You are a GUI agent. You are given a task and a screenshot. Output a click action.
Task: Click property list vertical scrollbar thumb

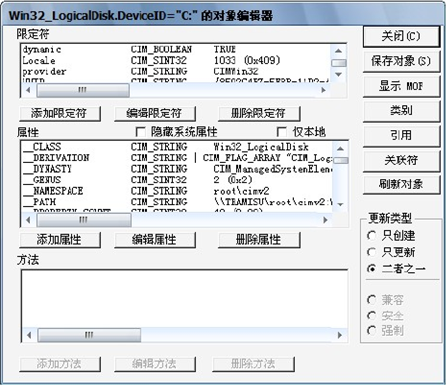(341, 160)
